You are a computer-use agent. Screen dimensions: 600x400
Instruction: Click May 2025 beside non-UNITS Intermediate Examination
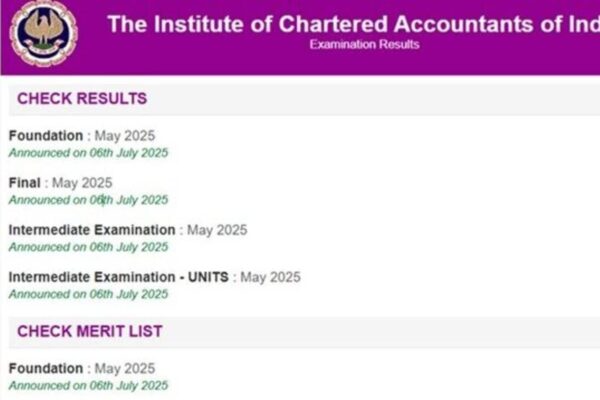click(217, 230)
